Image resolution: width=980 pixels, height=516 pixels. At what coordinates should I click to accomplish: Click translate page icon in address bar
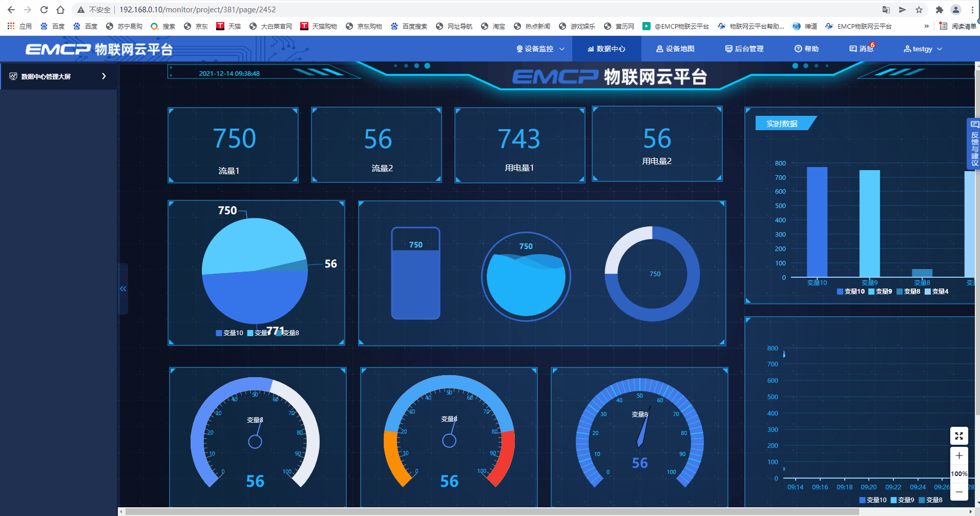tap(886, 10)
